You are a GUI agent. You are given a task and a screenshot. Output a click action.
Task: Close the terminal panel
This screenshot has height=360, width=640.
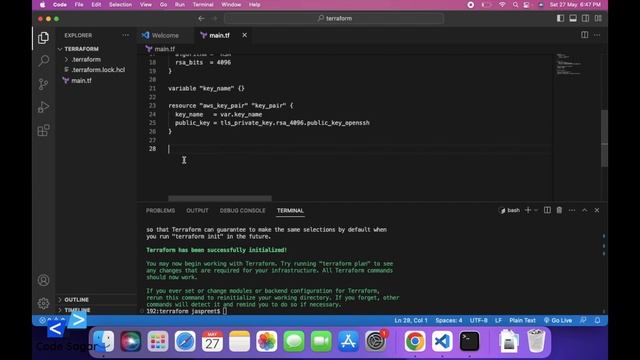597,210
